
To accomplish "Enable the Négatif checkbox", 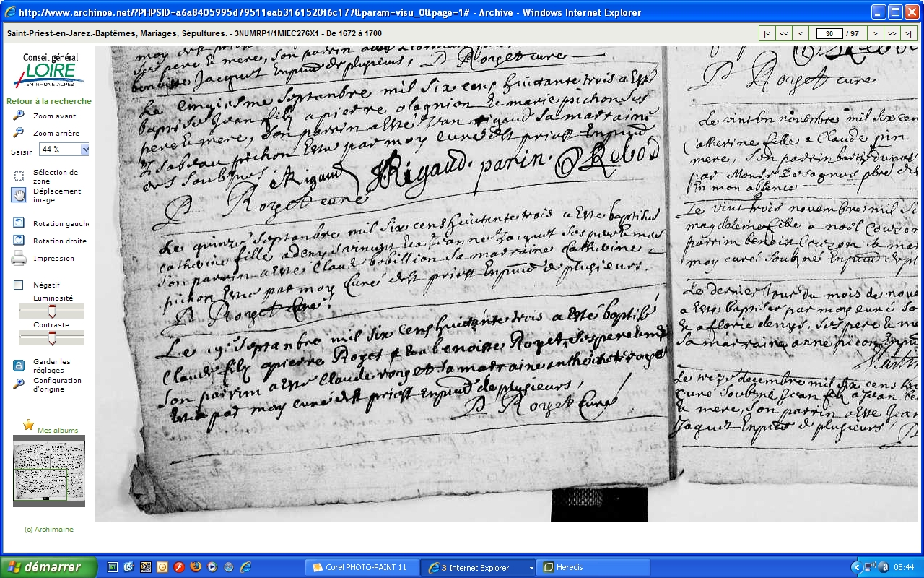I will click(19, 285).
